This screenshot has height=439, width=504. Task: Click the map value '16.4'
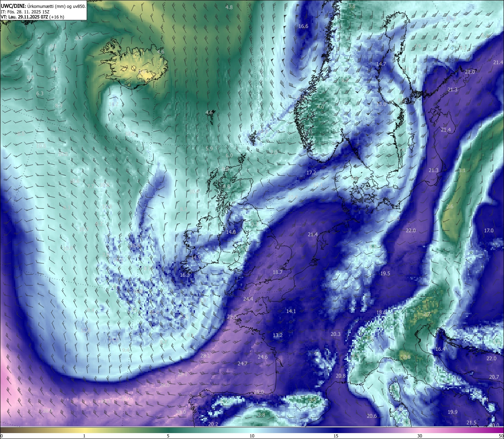[440, 350]
